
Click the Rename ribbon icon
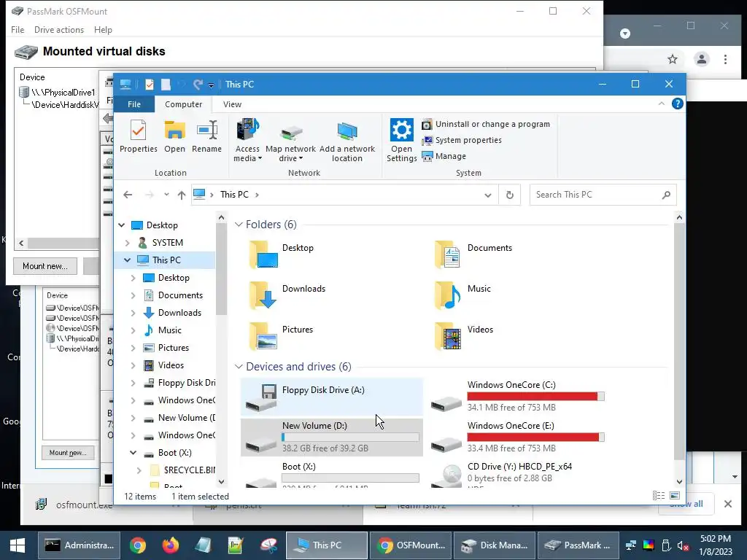click(206, 136)
